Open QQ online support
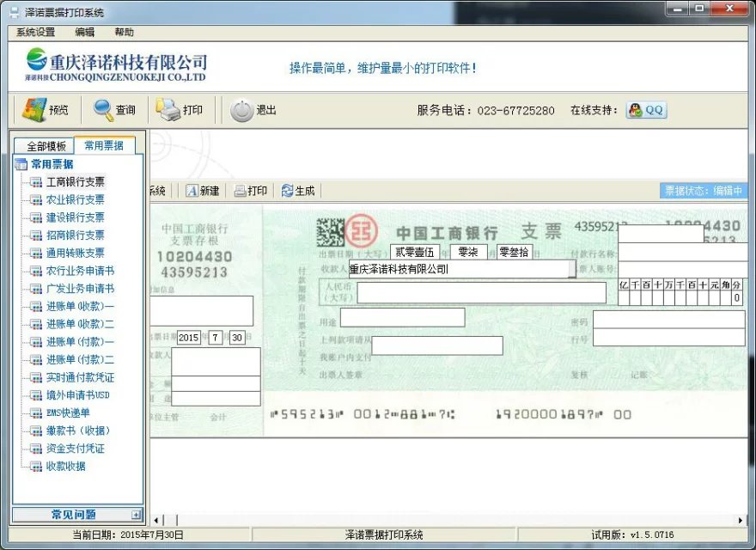 click(x=647, y=110)
